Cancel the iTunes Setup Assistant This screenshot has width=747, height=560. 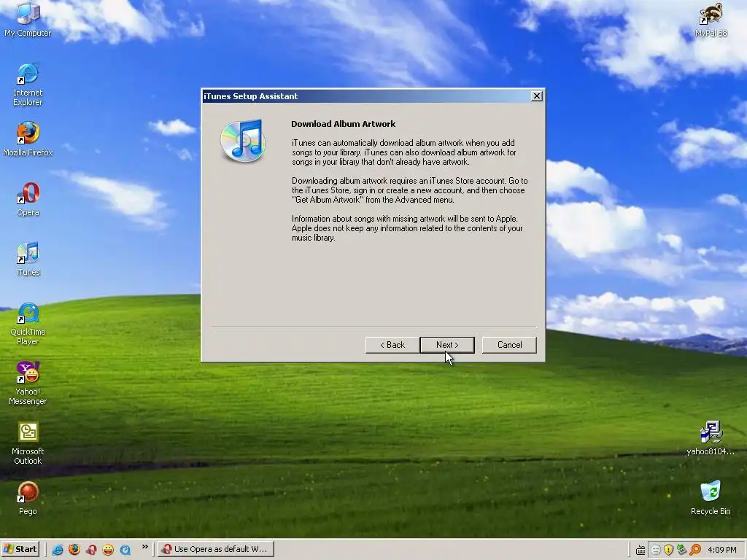click(509, 345)
